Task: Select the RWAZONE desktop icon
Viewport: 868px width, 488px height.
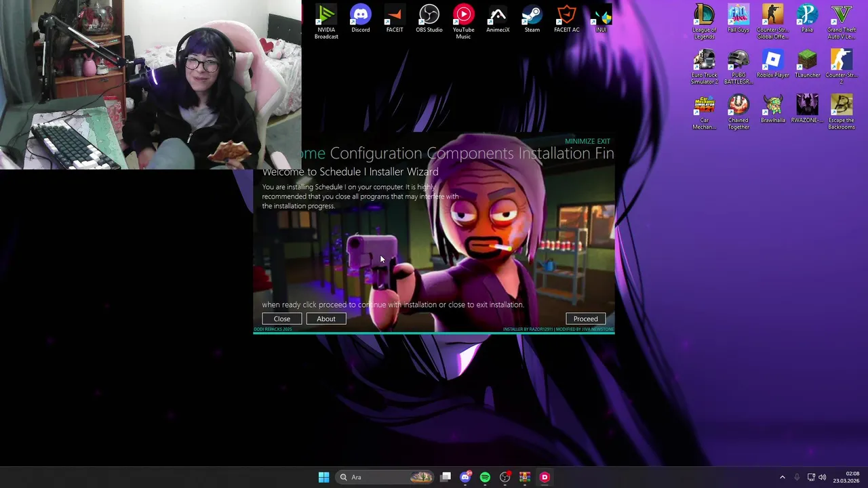Action: 807,110
